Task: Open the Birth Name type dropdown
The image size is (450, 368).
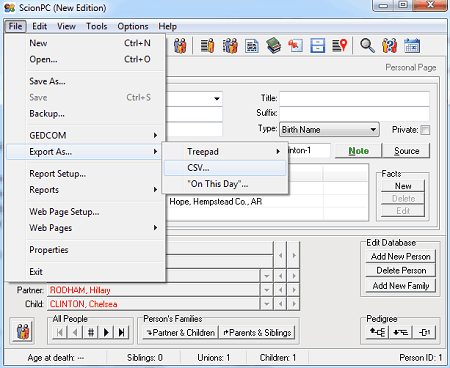Action: coord(329,129)
